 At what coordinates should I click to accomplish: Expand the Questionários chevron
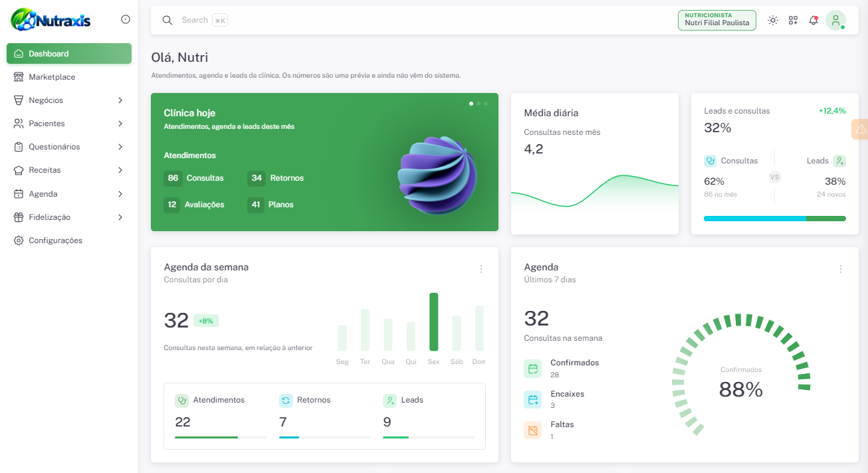click(x=120, y=147)
